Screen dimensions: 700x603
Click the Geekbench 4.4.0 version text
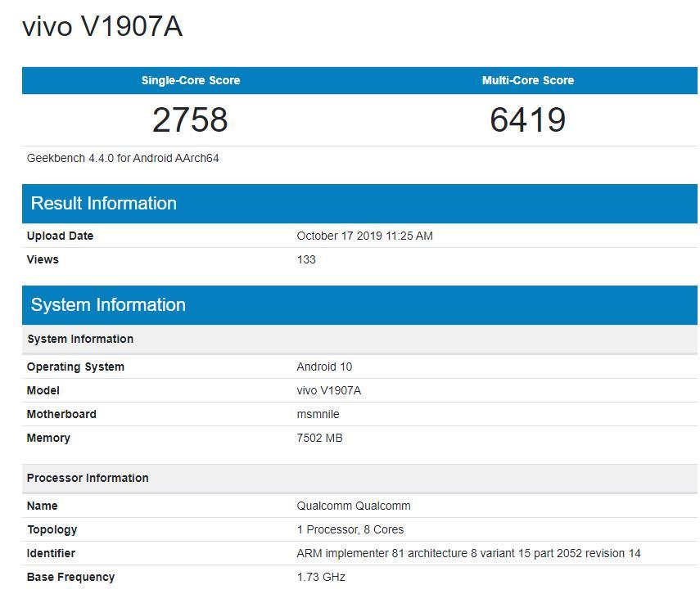click(x=123, y=158)
